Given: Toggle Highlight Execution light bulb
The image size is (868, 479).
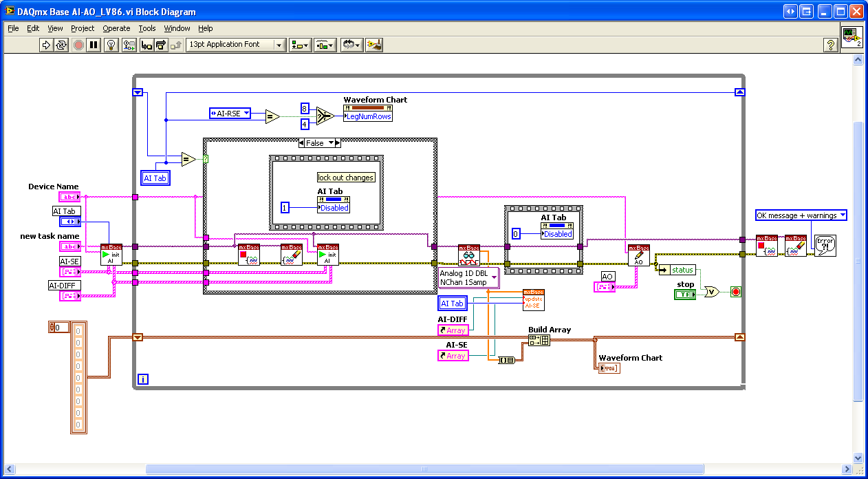Looking at the screenshot, I should coord(111,45).
